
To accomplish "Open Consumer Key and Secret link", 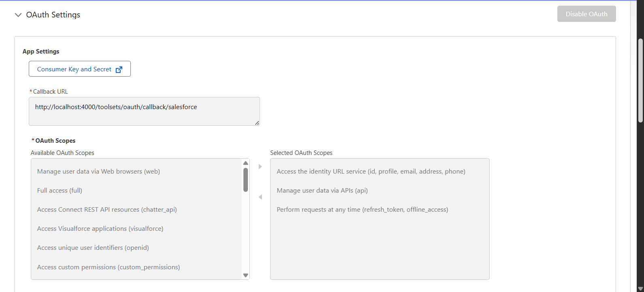I will click(80, 69).
